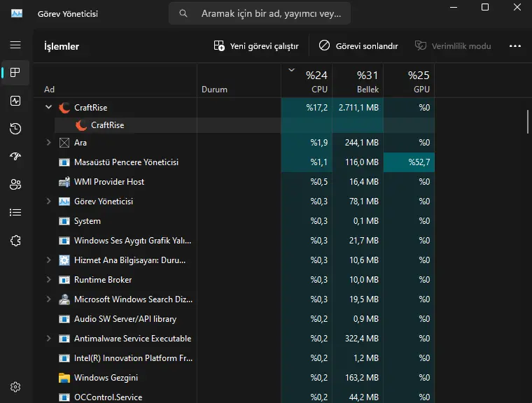Image resolution: width=532 pixels, height=403 pixels.
Task: Close the Task Manager window
Action: (x=517, y=7)
